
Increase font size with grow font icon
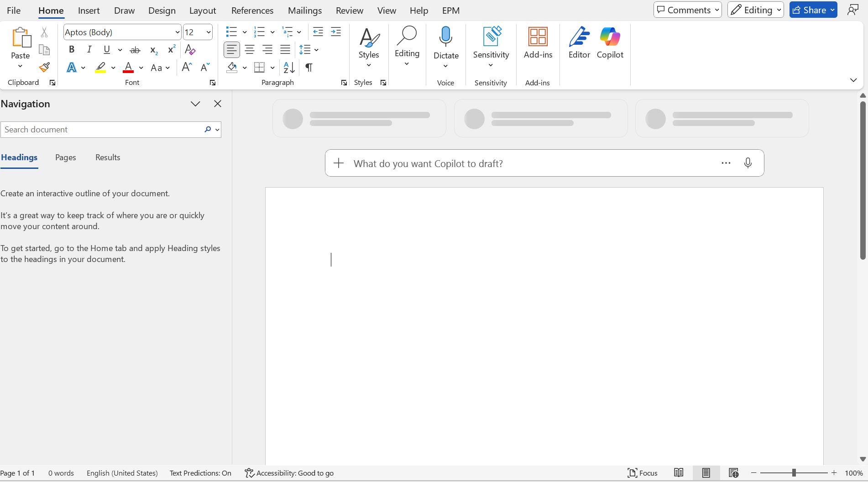(x=187, y=68)
